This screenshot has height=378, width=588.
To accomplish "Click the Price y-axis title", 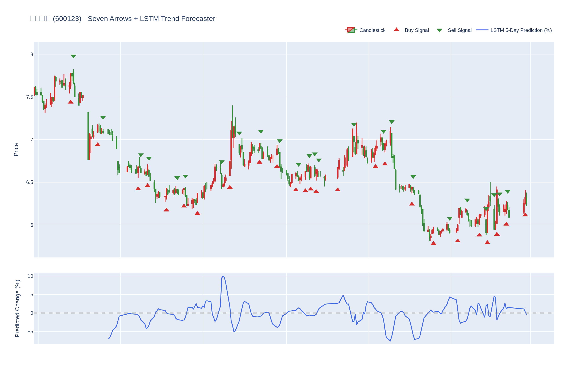I will [x=16, y=150].
